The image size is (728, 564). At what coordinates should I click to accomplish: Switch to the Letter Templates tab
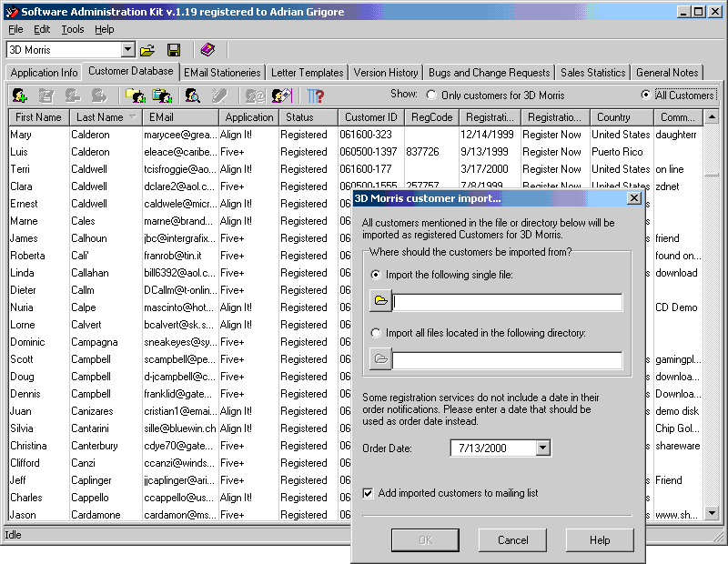click(x=307, y=73)
